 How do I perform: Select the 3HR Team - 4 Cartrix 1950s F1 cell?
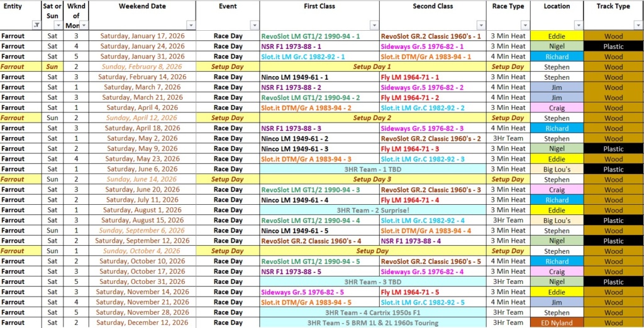pos(372,313)
